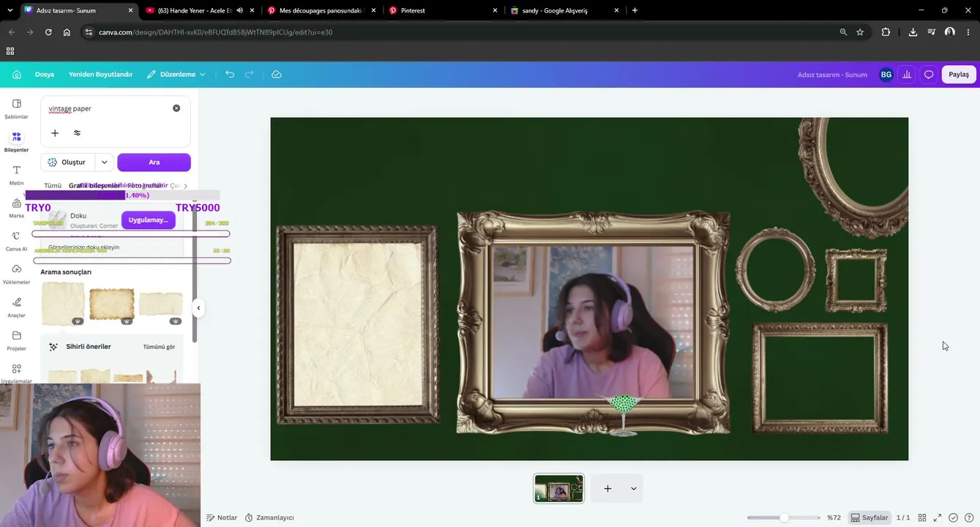Collapse the side panel with the arrow
Image resolution: width=980 pixels, height=527 pixels.
point(198,308)
